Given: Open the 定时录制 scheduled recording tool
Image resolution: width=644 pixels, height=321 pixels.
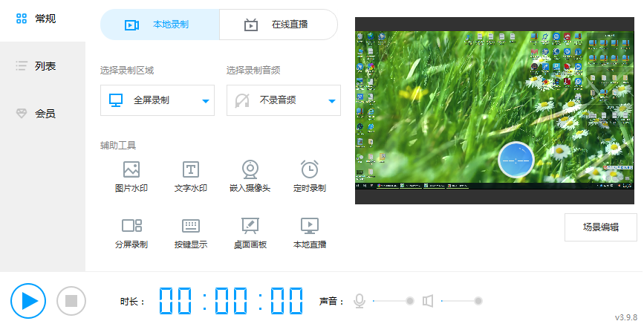Looking at the screenshot, I should coord(309,177).
